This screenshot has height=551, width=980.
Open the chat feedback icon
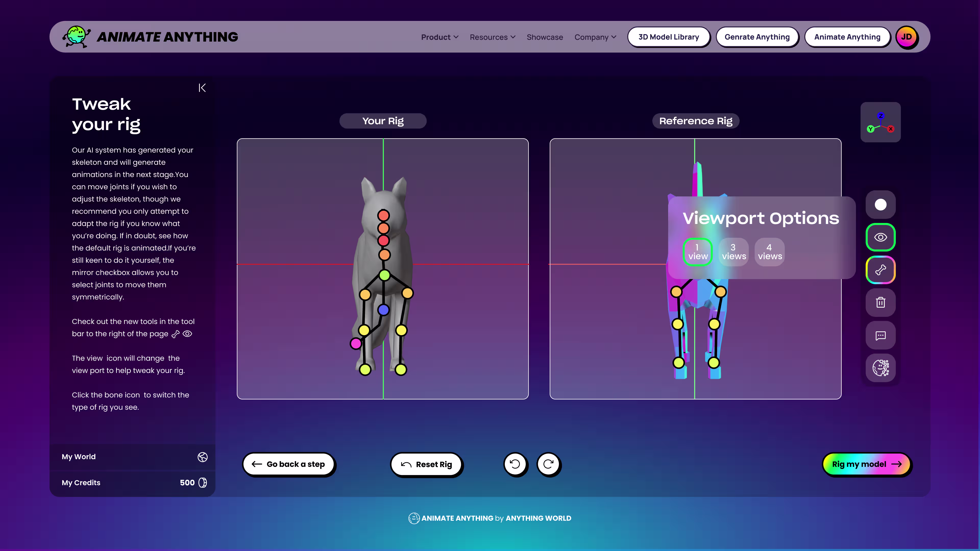[880, 335]
